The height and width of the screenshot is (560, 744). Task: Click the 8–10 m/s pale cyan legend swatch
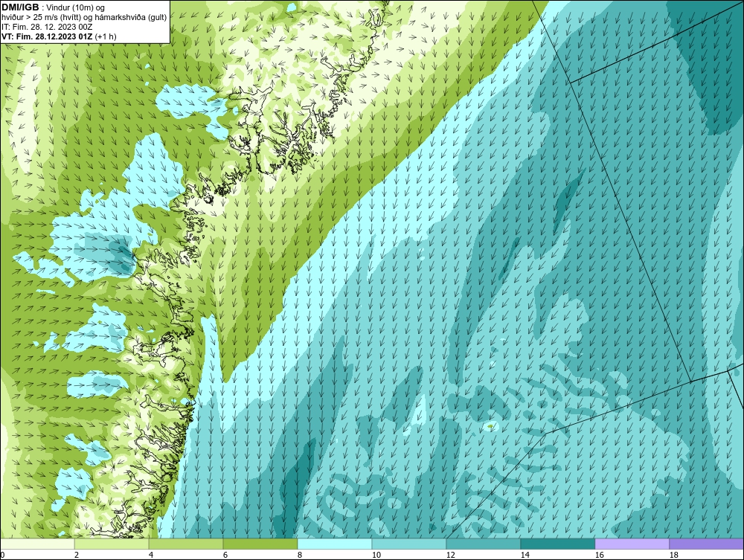[335, 544]
